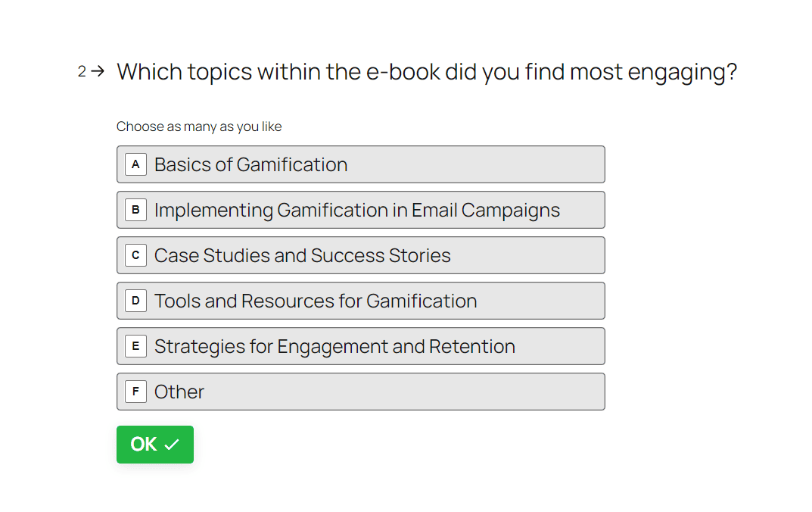Click the question number "2" label
812x512 pixels.
(x=82, y=72)
